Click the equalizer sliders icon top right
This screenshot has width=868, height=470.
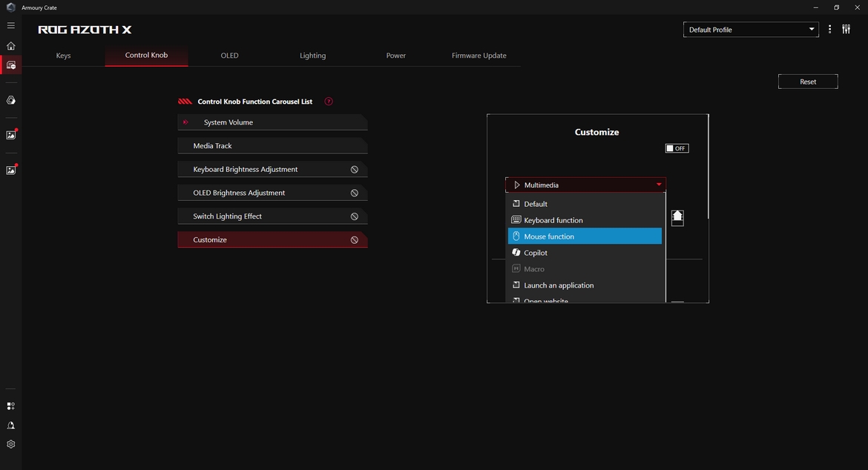(846, 30)
